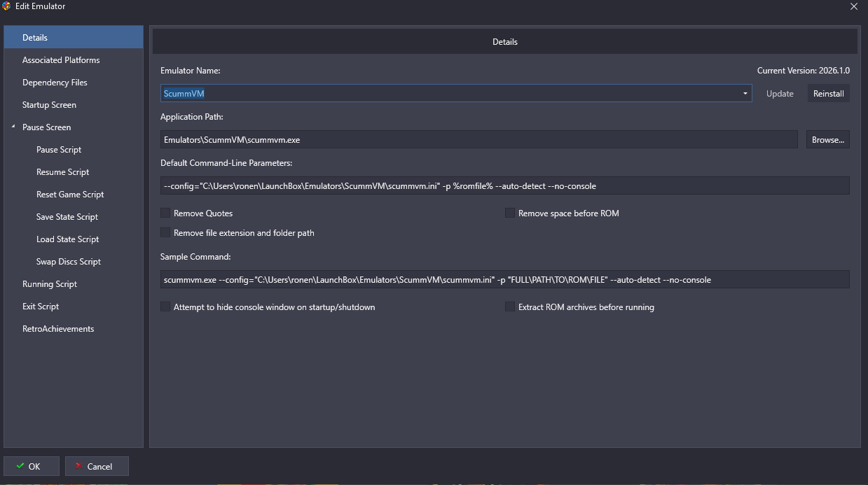868x485 pixels.
Task: Click the red X icon on Cancel
Action: [78, 466]
